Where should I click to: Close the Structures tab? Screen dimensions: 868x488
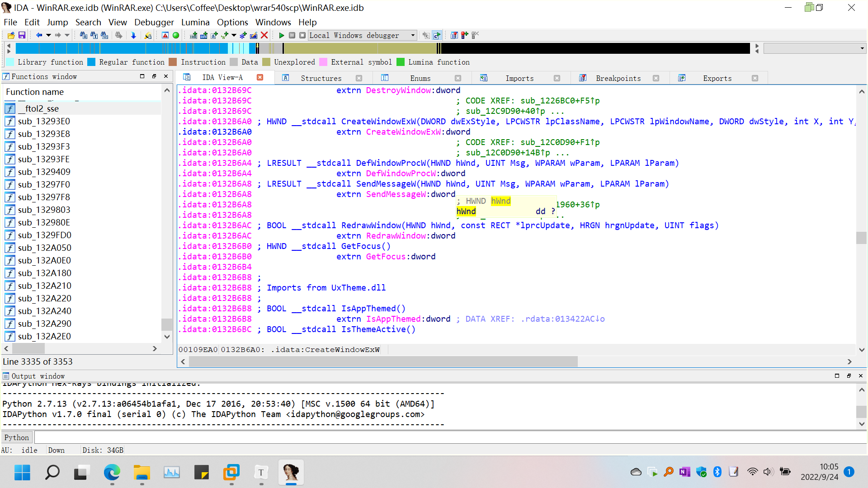[x=359, y=78]
